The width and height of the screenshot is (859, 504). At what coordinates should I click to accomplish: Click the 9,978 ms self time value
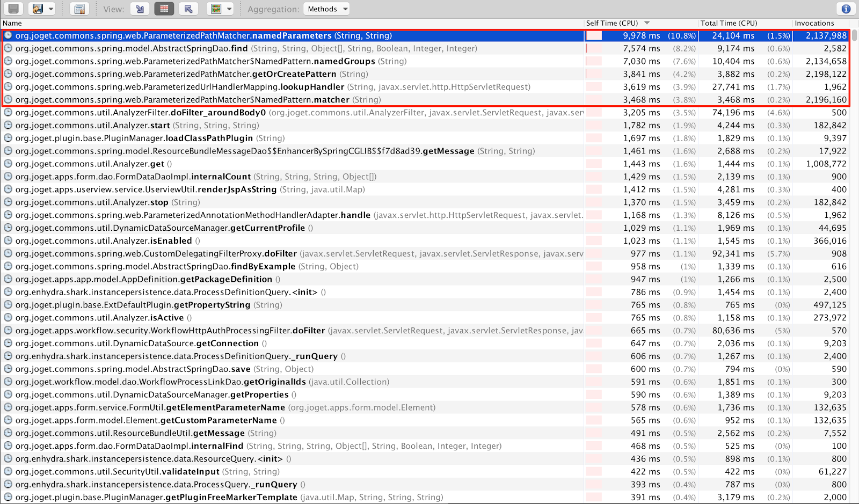[642, 35]
